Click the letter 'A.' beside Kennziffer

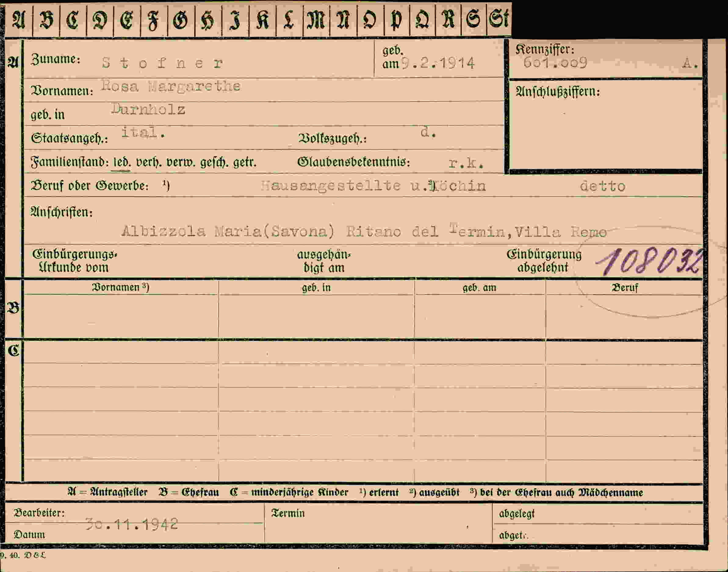[x=690, y=63]
